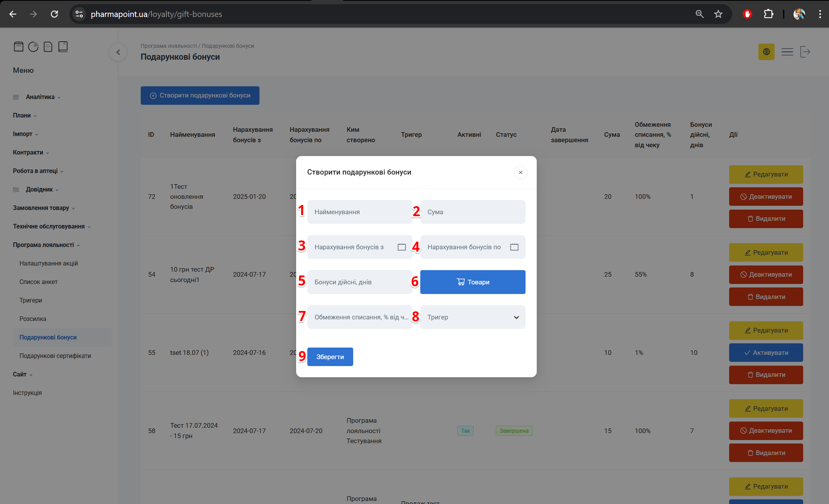Open site information icon in address bar

pos(79,14)
